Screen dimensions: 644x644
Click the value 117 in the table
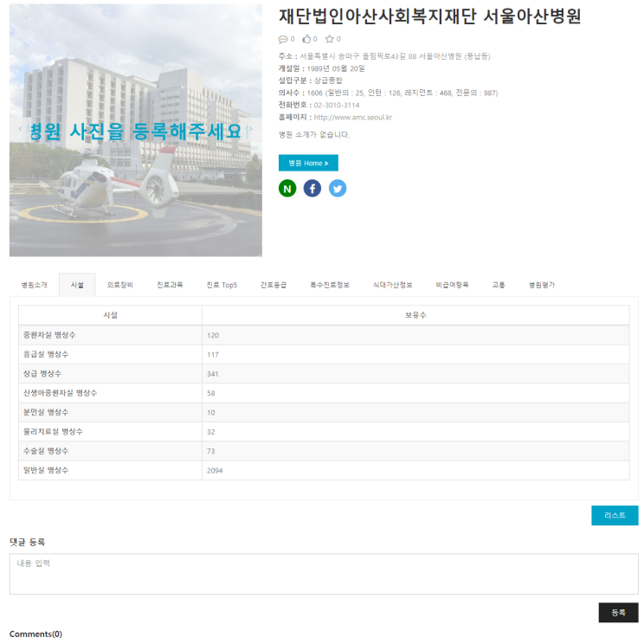pyautogui.click(x=213, y=355)
